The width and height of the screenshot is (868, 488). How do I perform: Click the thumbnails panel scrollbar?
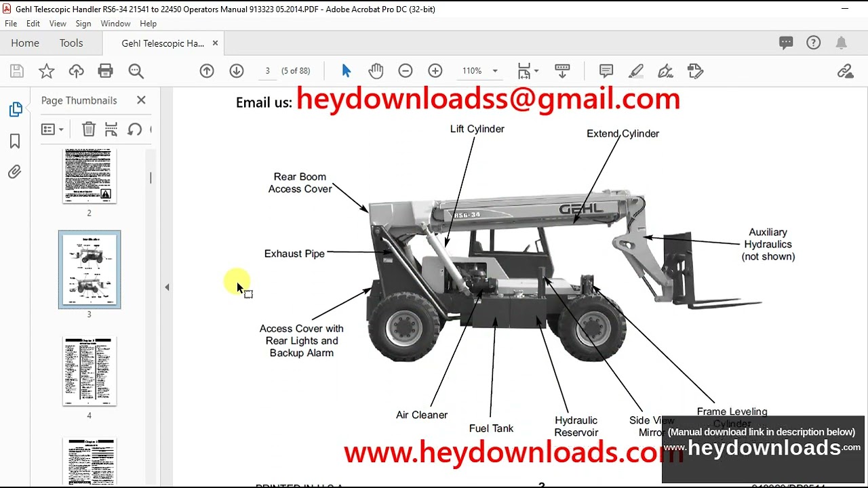[151, 178]
